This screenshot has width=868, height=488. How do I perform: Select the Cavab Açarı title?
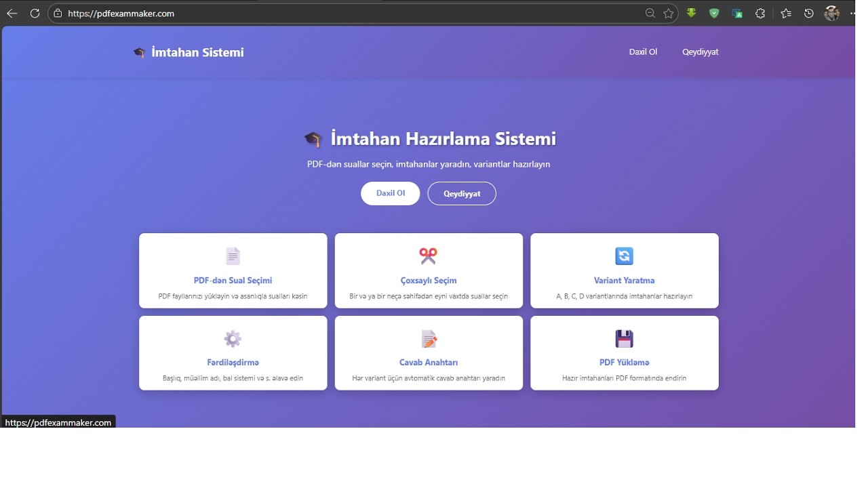pyautogui.click(x=429, y=363)
